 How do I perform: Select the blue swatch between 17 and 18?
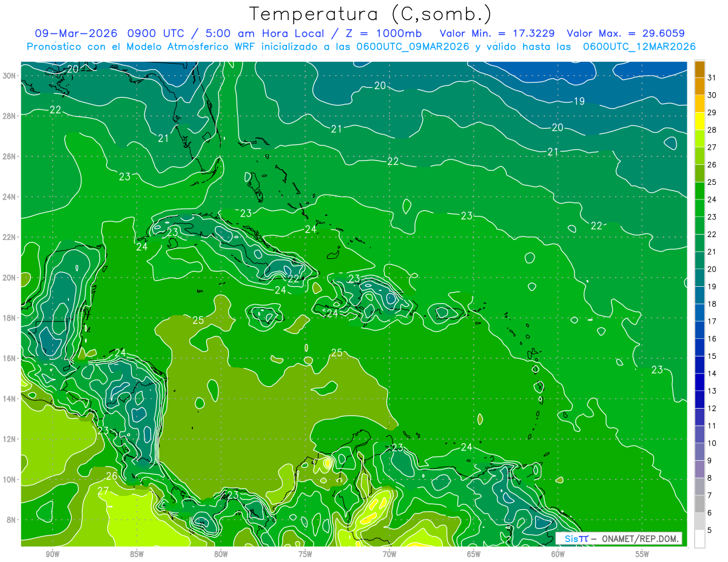pos(699,313)
